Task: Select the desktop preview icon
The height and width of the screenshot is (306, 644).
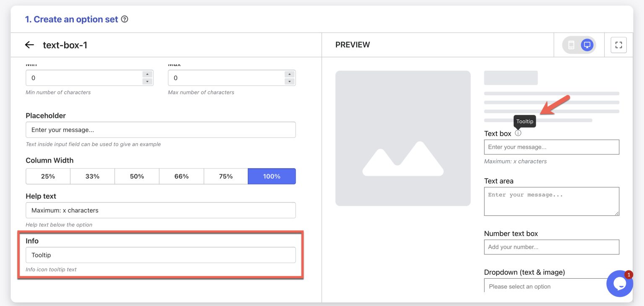Action: click(x=587, y=44)
